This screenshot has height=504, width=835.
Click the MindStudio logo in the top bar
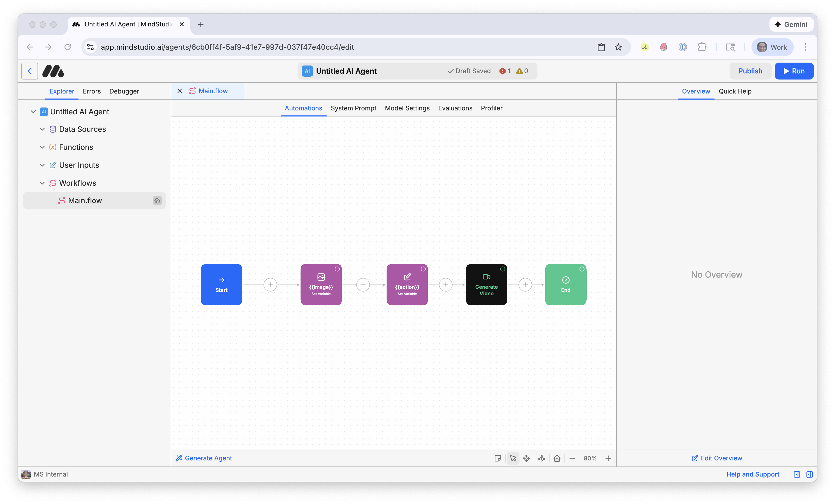(53, 71)
